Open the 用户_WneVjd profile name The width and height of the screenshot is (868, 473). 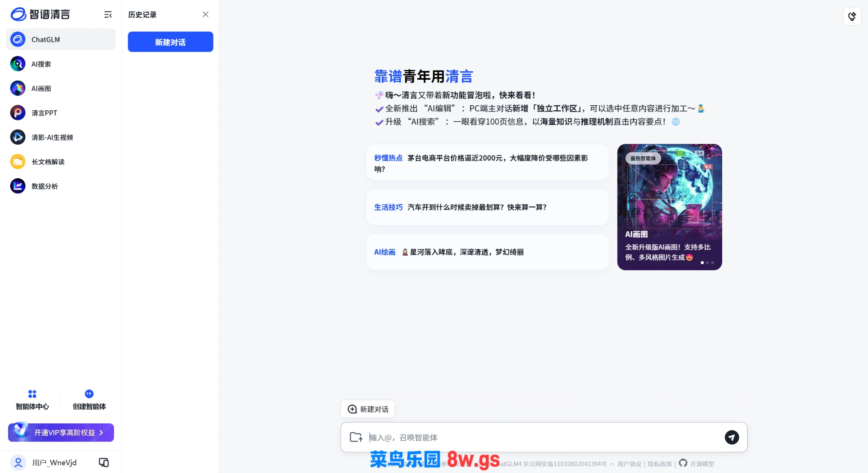(55, 463)
